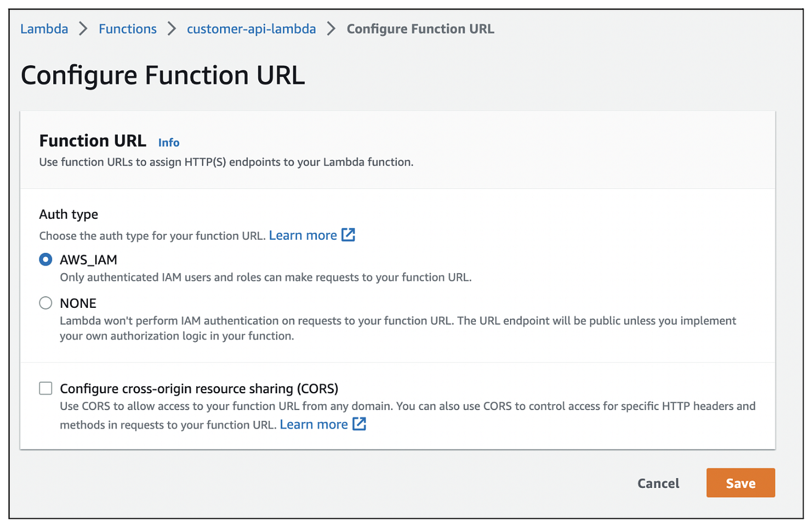Viewport: 812px width, 529px height.
Task: Open Learn more link for auth type
Action: tap(303, 235)
